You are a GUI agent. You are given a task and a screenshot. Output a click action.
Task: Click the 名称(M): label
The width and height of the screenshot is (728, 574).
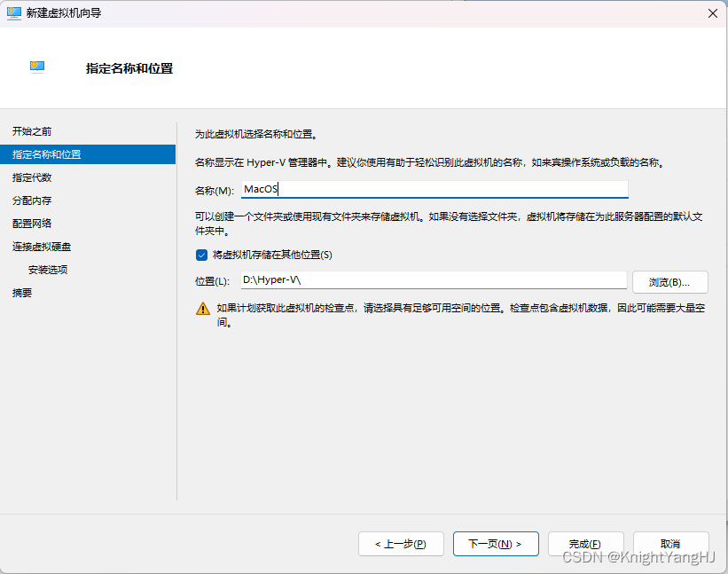pos(215,191)
